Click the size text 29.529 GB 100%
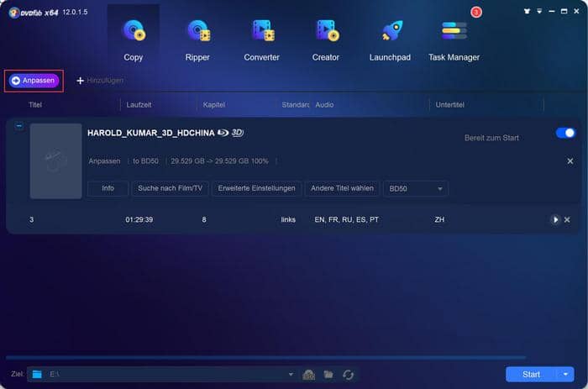 219,161
